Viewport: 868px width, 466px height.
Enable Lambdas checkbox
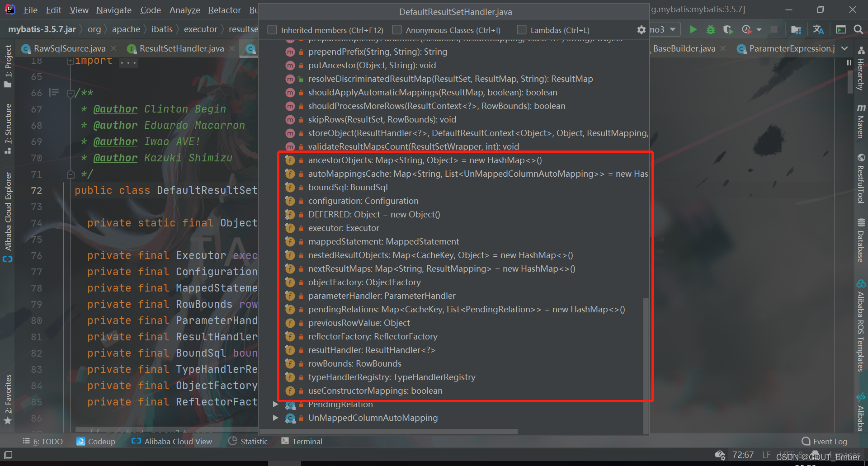[522, 30]
